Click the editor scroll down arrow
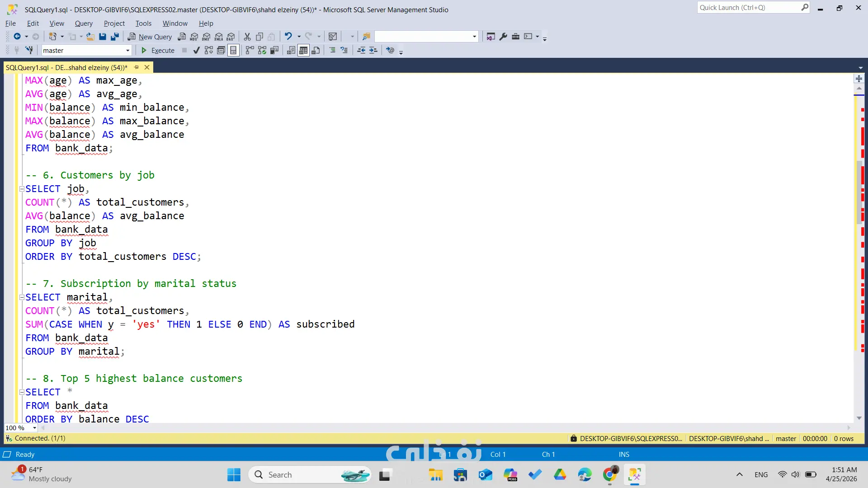Image resolution: width=868 pixels, height=488 pixels. coord(859,418)
